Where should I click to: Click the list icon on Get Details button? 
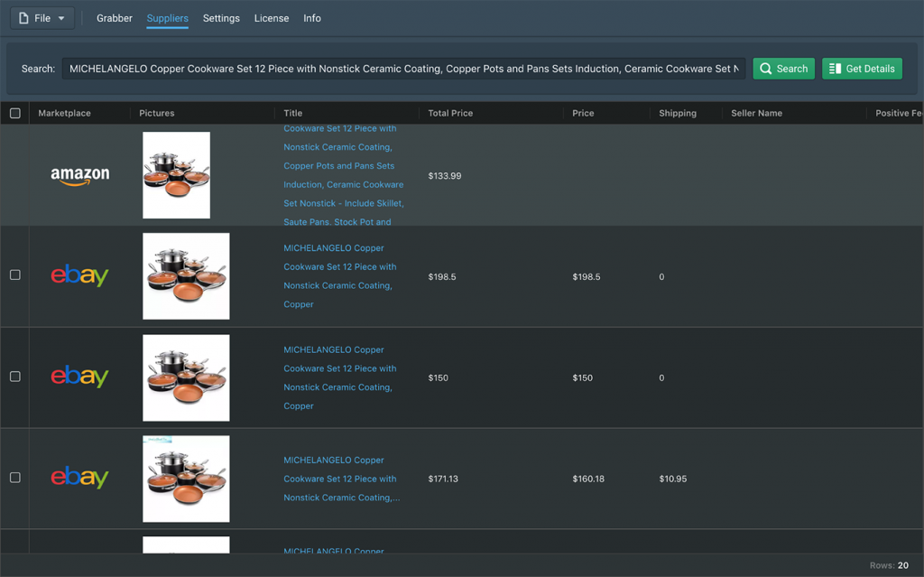click(835, 69)
